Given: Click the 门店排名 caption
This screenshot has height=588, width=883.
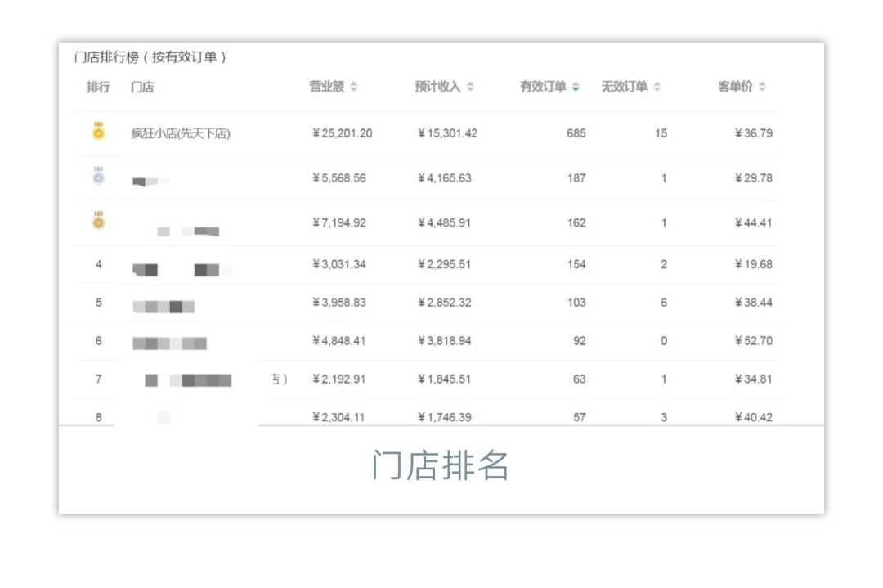Looking at the screenshot, I should (x=441, y=465).
